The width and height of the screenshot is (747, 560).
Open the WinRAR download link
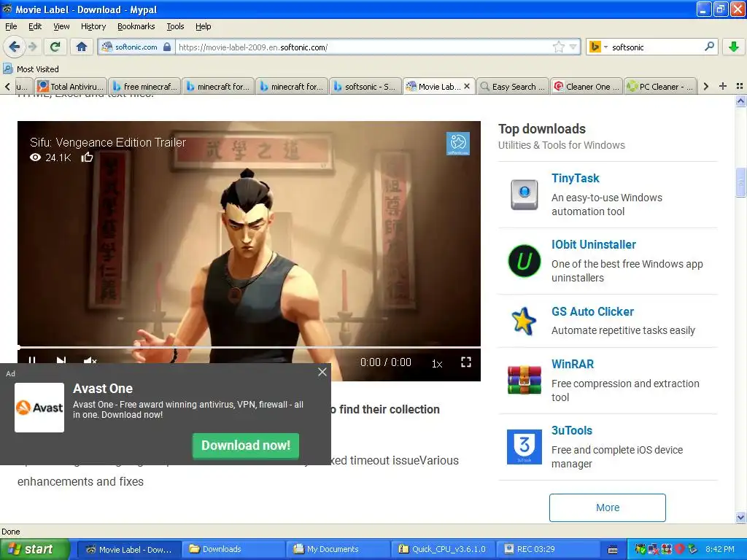573,364
